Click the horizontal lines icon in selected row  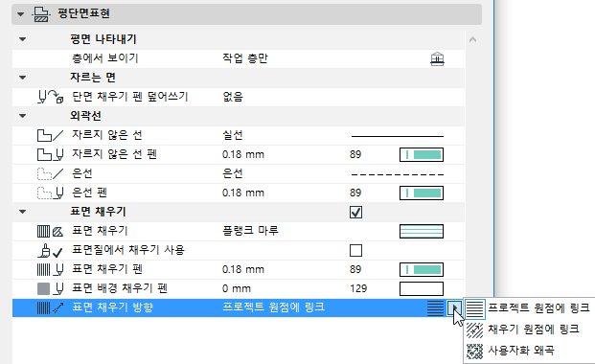[x=435, y=307]
